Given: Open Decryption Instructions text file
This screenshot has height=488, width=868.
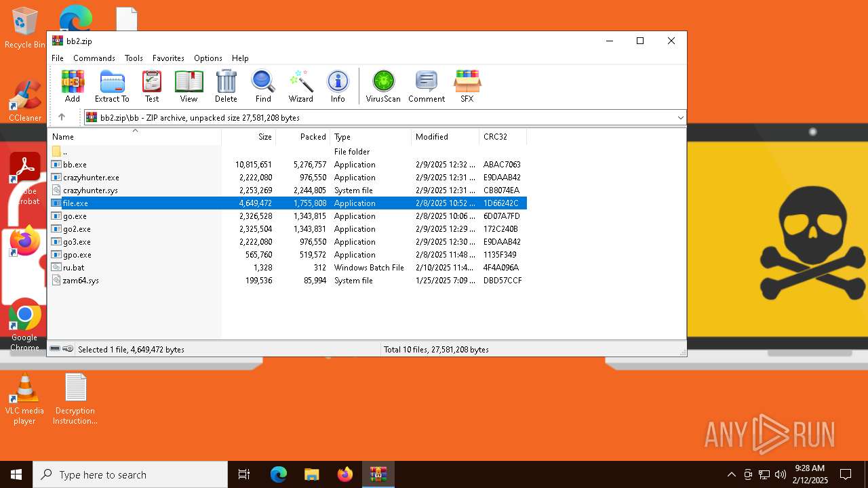Looking at the screenshot, I should 75,400.
